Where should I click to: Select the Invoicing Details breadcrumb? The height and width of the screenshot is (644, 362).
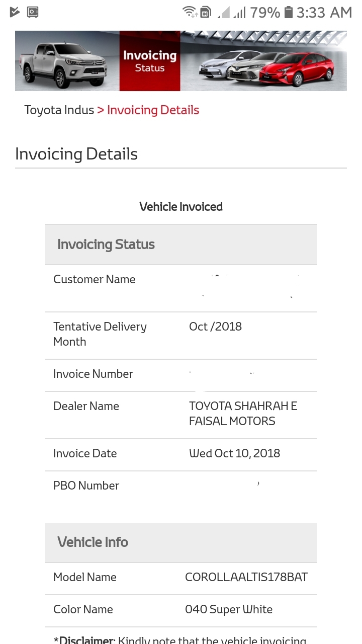point(153,110)
